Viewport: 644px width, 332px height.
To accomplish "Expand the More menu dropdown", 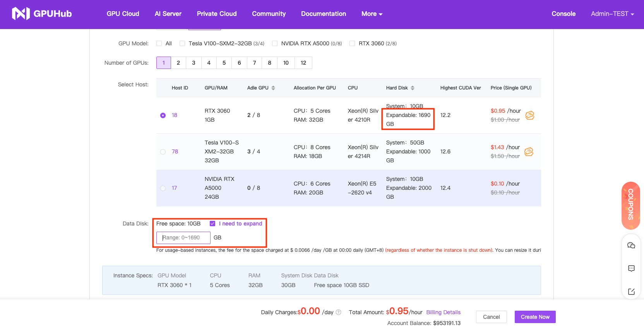I will pos(372,14).
